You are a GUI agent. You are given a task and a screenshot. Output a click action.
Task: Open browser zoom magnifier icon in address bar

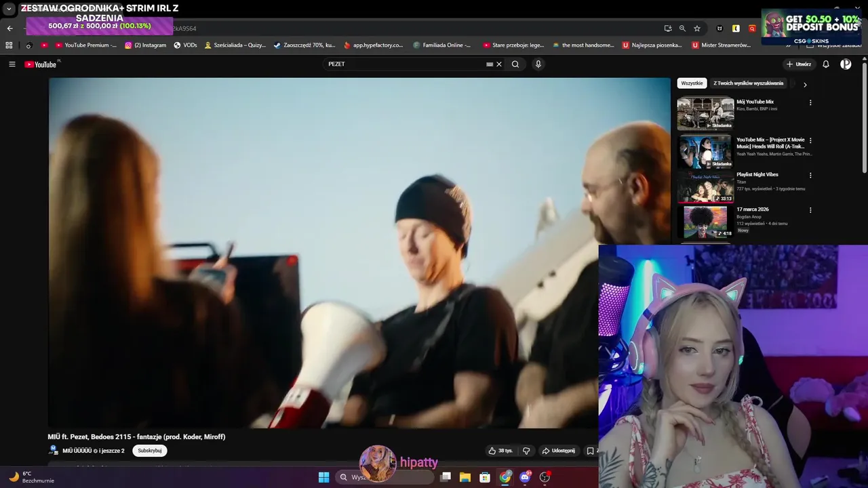click(x=682, y=28)
